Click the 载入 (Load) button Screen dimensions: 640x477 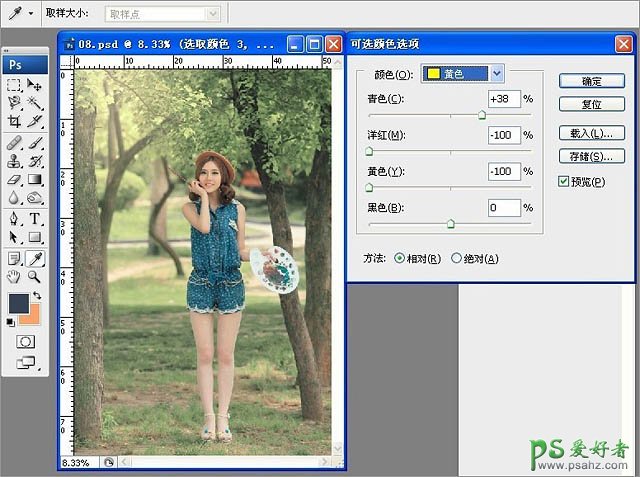tap(591, 133)
